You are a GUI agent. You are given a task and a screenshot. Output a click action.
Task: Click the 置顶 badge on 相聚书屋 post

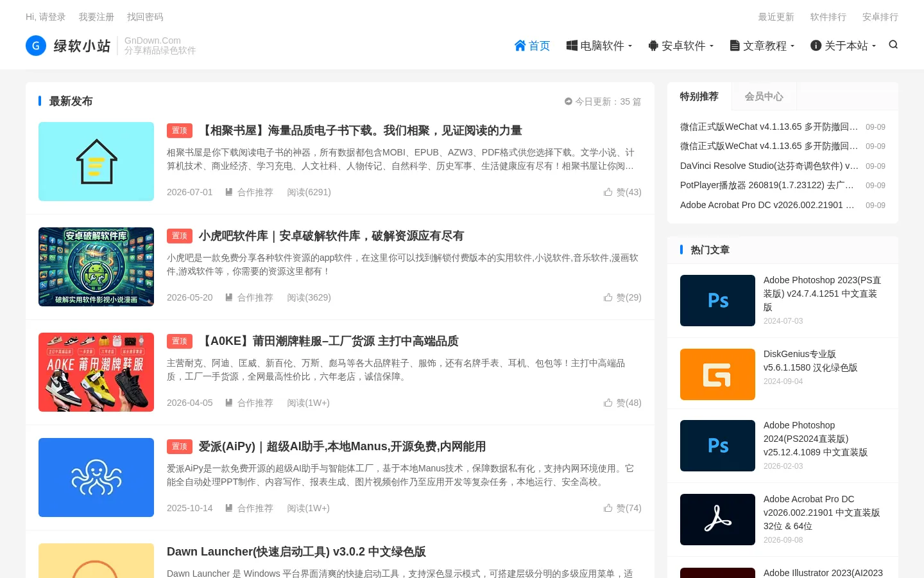point(180,130)
